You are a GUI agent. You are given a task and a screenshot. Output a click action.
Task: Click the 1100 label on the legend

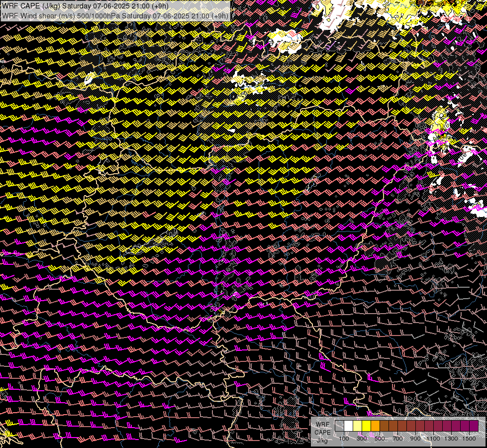coord(433,439)
